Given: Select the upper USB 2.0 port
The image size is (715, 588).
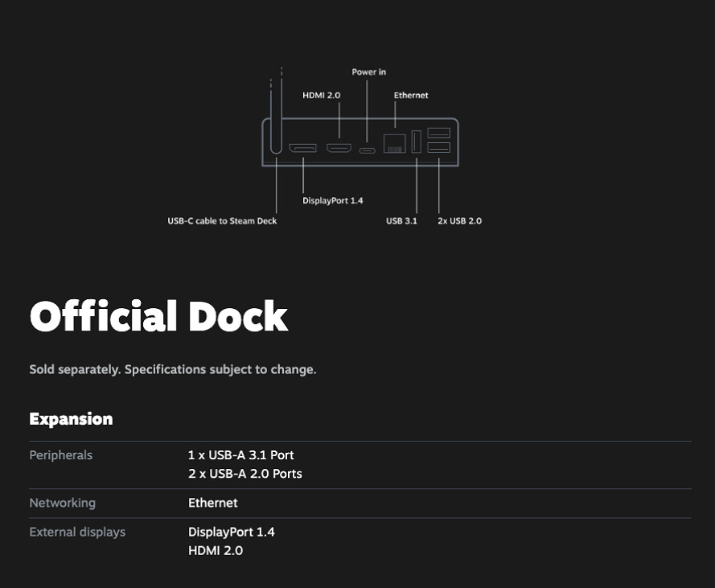Looking at the screenshot, I should (438, 133).
